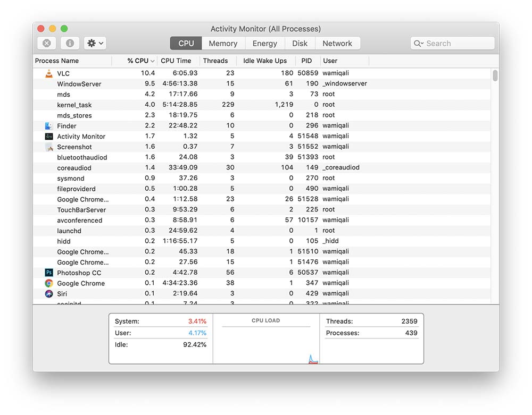Select Google Chrome helper with PID 51528
This screenshot has width=532, height=415.
pos(262,200)
